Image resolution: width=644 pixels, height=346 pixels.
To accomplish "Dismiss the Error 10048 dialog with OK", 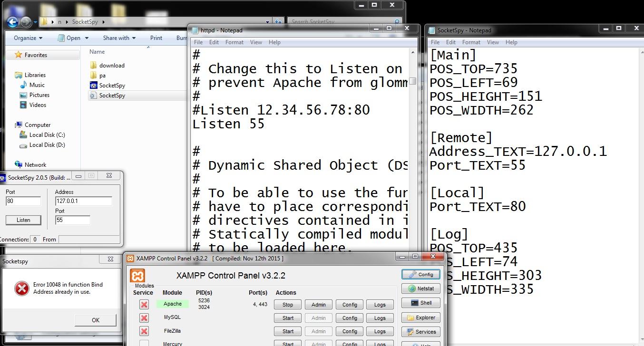I will [x=96, y=320].
